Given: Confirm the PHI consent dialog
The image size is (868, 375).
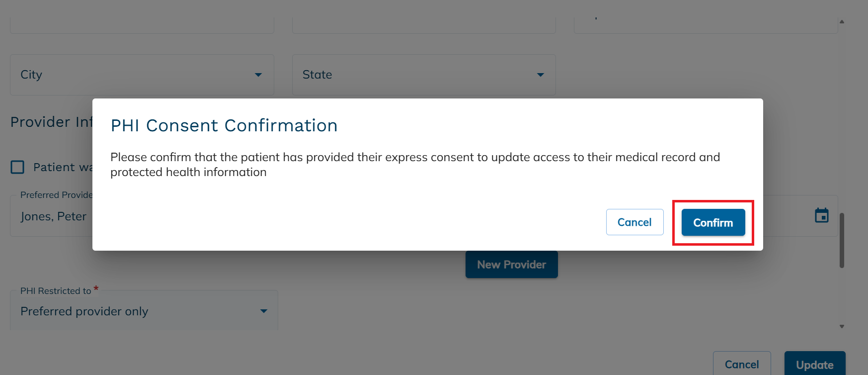Looking at the screenshot, I should [712, 222].
